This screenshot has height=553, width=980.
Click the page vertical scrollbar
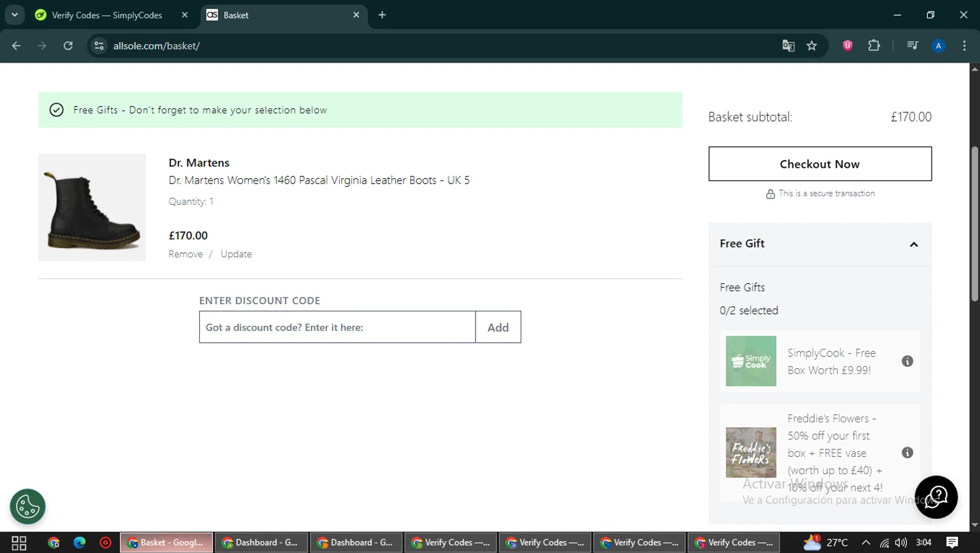coord(974,223)
